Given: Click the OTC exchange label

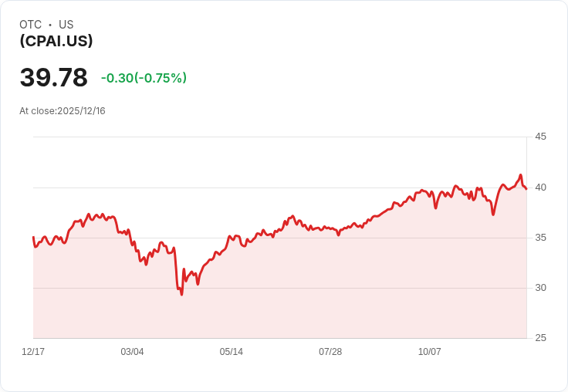Looking at the screenshot, I should point(31,25).
